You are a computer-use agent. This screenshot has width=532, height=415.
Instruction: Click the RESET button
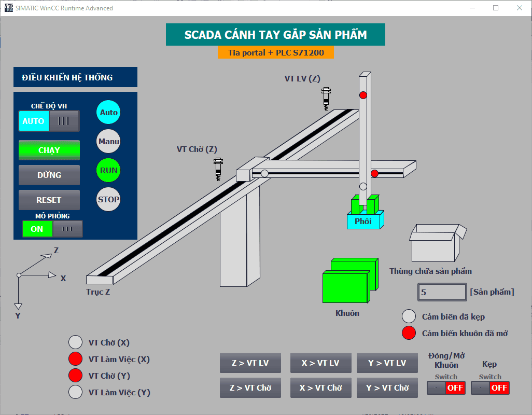[49, 200]
